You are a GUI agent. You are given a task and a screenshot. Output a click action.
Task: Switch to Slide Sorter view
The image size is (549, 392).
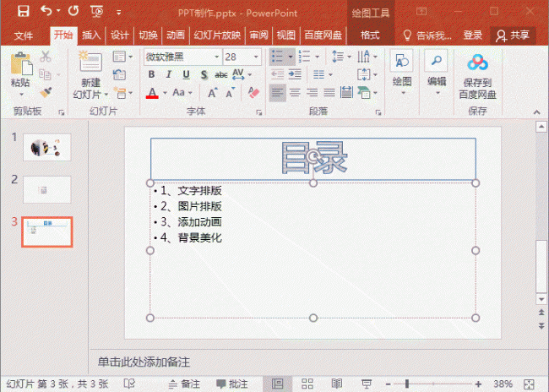tap(307, 384)
